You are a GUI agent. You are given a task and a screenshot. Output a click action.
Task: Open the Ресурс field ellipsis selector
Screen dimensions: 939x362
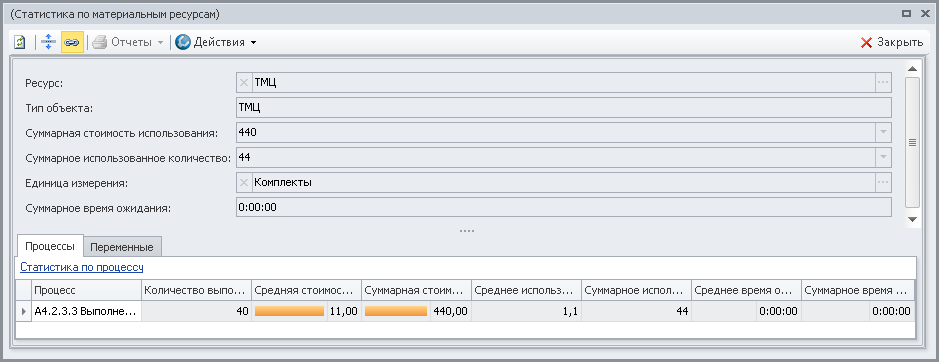883,83
